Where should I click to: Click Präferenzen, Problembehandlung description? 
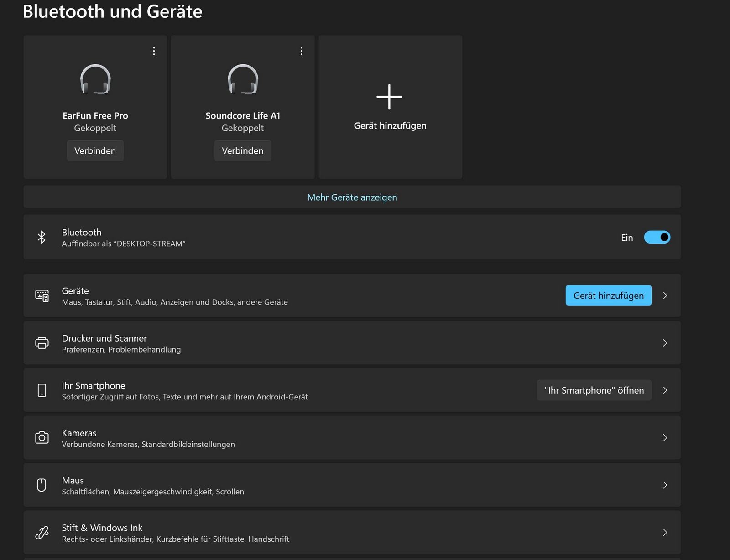pos(121,350)
